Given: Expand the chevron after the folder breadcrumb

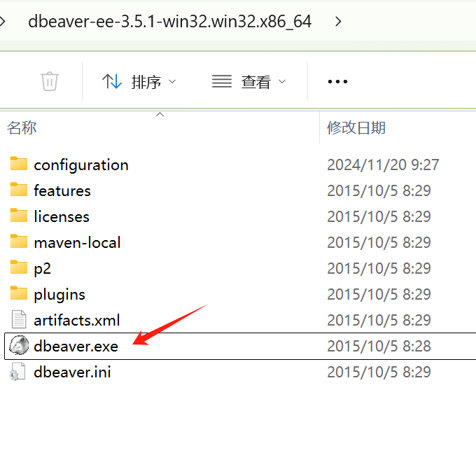Looking at the screenshot, I should [x=338, y=22].
